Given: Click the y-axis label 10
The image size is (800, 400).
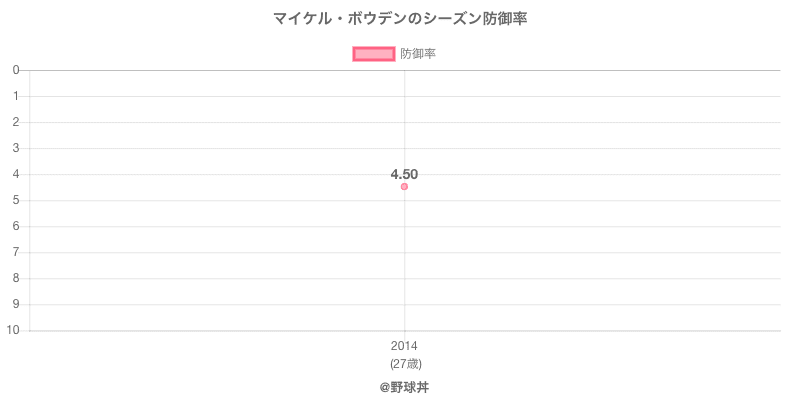Looking at the screenshot, I should 14,330.
